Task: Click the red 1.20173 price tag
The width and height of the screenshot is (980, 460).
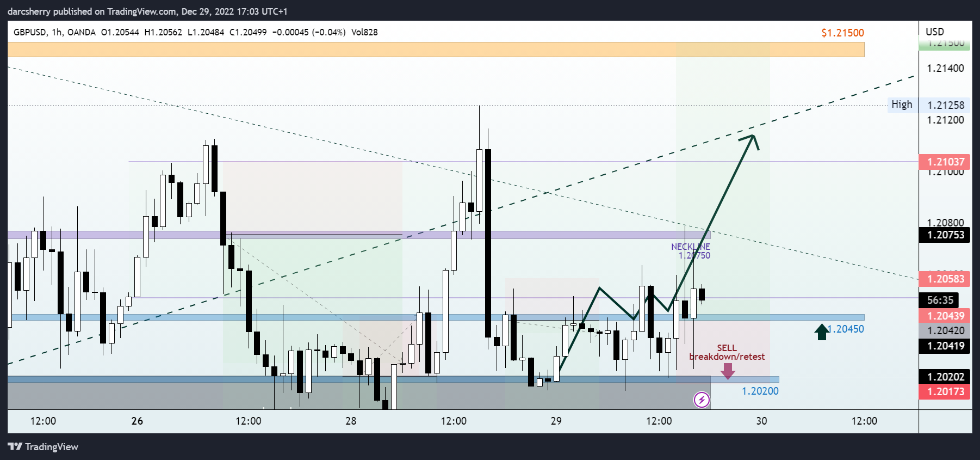Action: point(945,391)
